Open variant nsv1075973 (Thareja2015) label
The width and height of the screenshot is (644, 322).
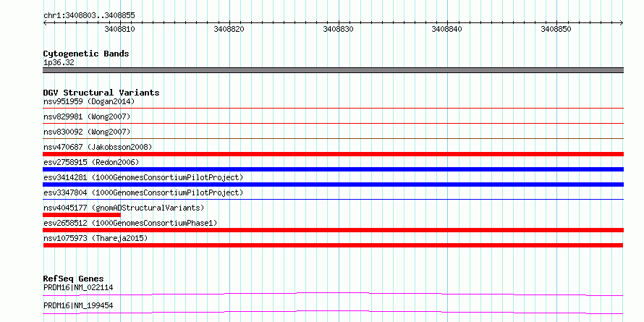(96, 238)
